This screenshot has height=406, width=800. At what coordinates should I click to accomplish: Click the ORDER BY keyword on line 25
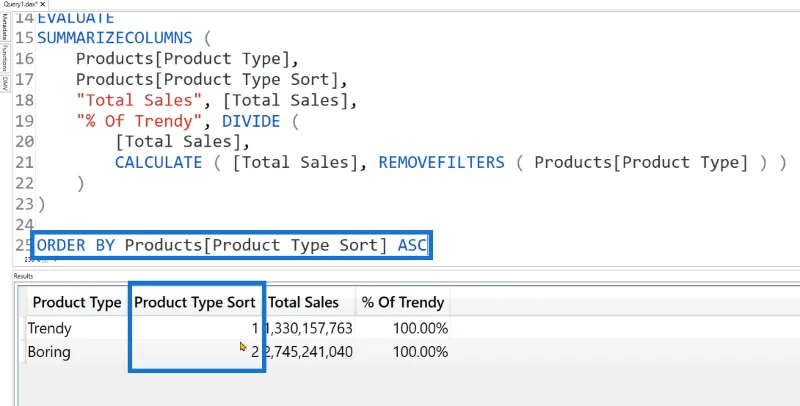[x=76, y=245]
